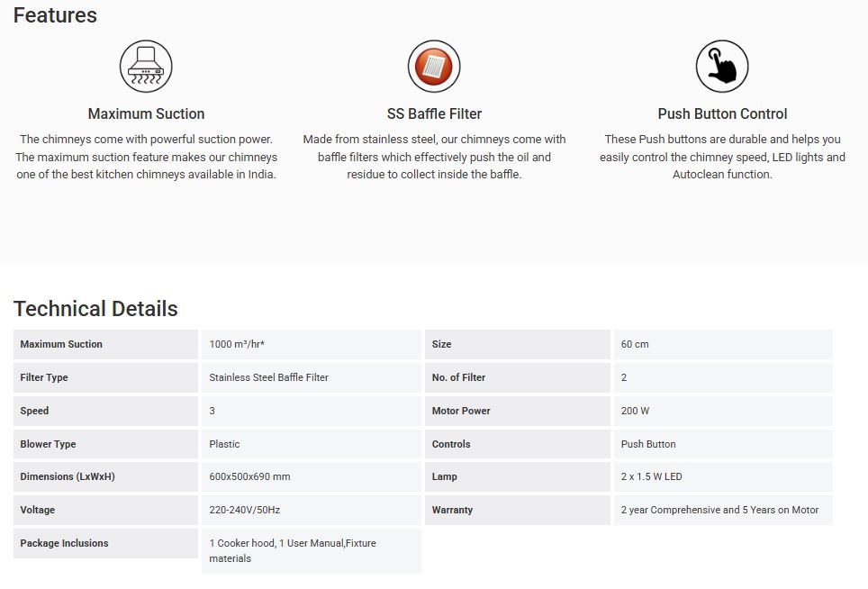Viewport: 868px width, 589px height.
Task: Click the 1000 m³/hr suction value
Action: click(237, 344)
